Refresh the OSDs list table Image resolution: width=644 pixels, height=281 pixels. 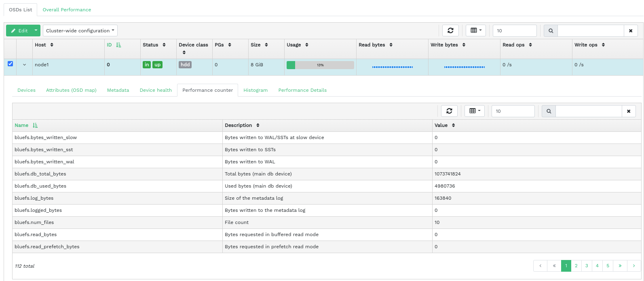pyautogui.click(x=450, y=31)
